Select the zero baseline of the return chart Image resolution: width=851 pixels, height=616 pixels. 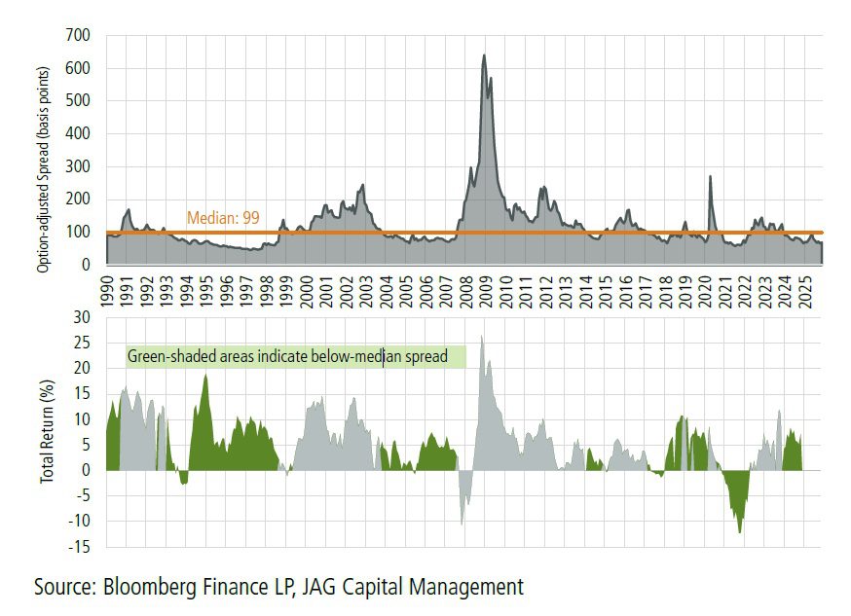438,468
